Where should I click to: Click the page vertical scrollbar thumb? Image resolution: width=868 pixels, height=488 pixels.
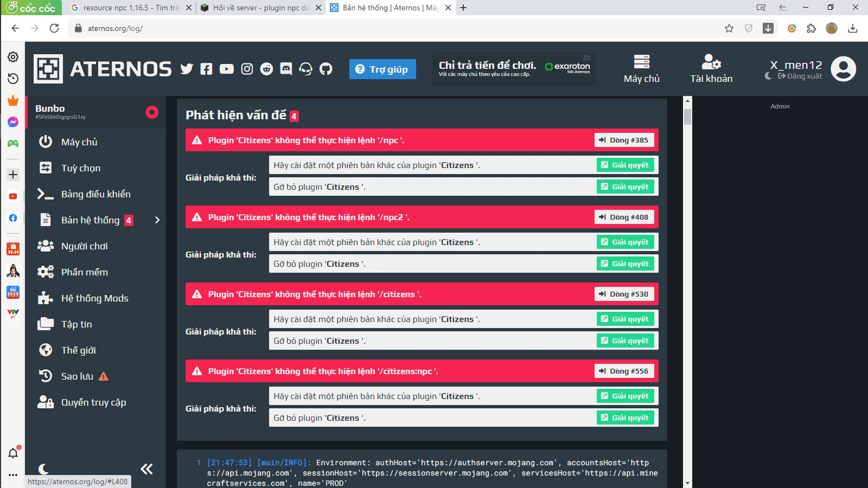coord(688,116)
